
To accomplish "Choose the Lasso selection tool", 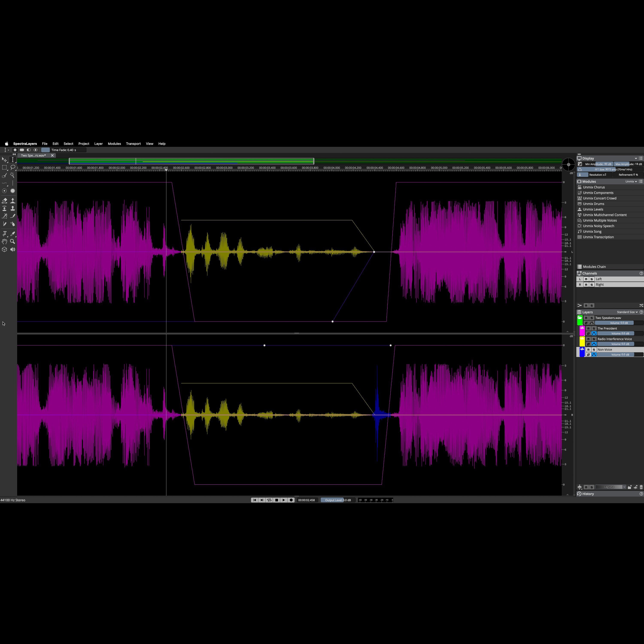I will (x=13, y=167).
